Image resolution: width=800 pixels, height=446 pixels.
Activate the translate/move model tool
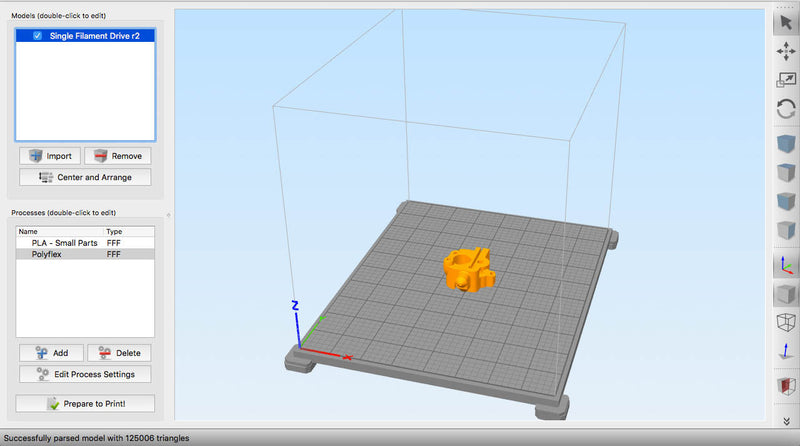click(x=786, y=52)
